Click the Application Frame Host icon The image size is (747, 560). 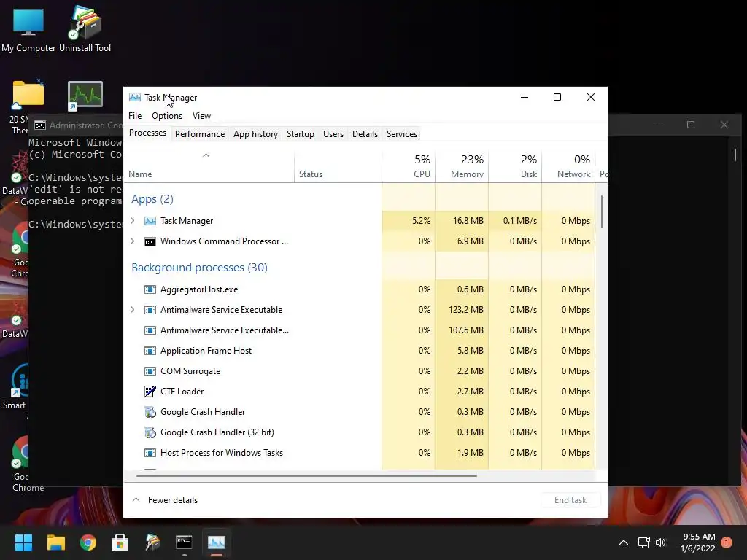pos(150,351)
